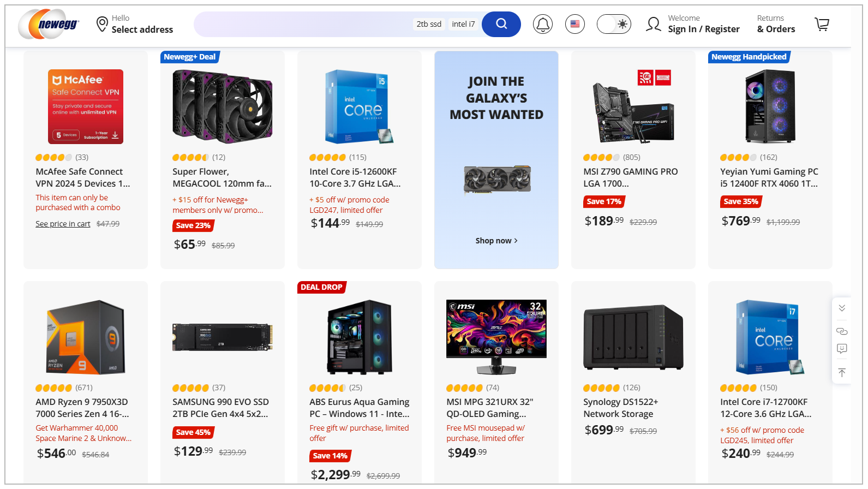The image size is (868, 489).
Task: Click the blue search magnifier icon
Action: click(x=501, y=23)
